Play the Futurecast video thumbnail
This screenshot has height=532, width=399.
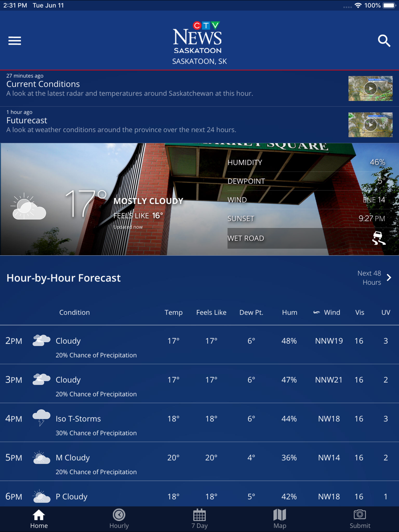(x=370, y=125)
